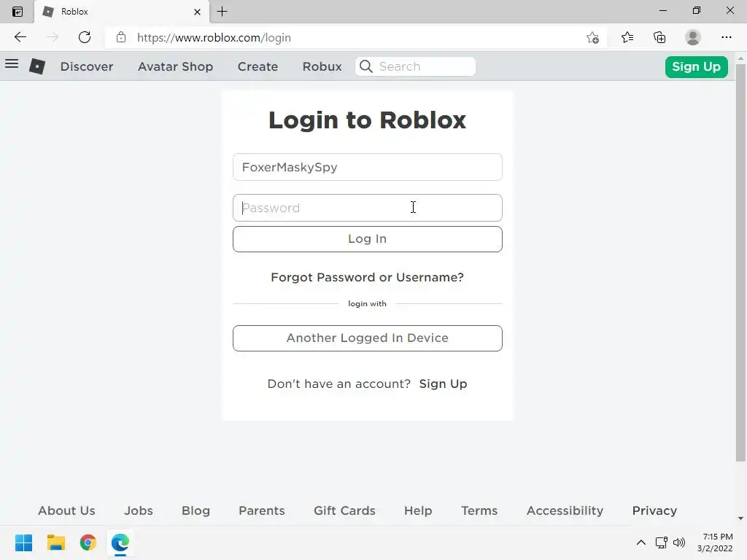Open the Avatar Shop
The image size is (747, 560).
click(175, 66)
